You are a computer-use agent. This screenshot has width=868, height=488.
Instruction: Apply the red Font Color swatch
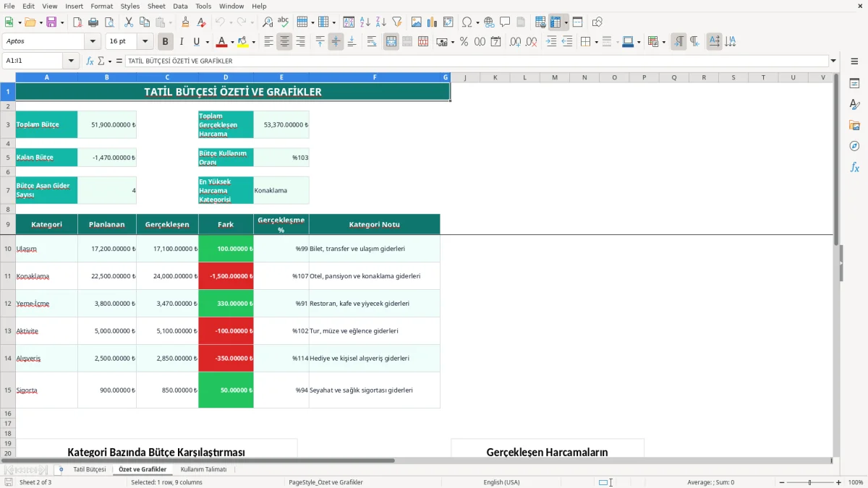[x=221, y=42]
